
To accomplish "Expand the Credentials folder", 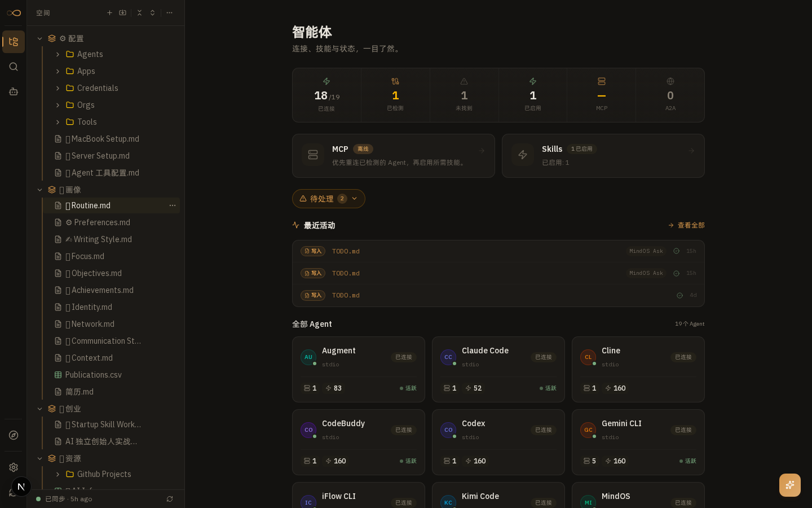I will pos(58,88).
